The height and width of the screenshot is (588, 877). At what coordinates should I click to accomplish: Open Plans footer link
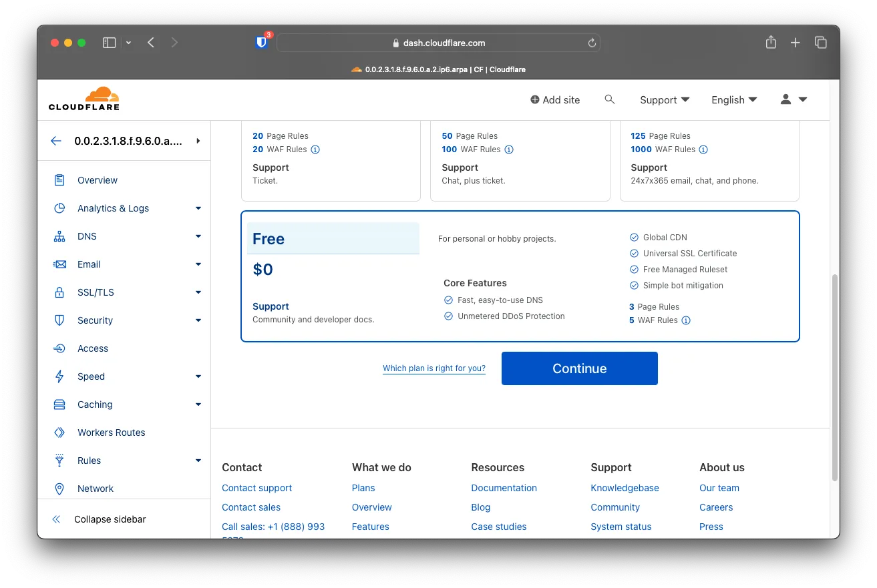[x=363, y=488]
